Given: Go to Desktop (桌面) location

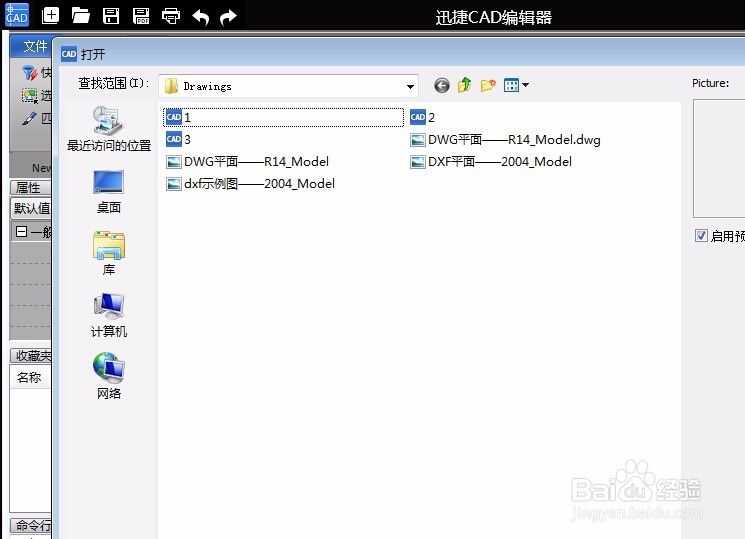Looking at the screenshot, I should pos(108,192).
